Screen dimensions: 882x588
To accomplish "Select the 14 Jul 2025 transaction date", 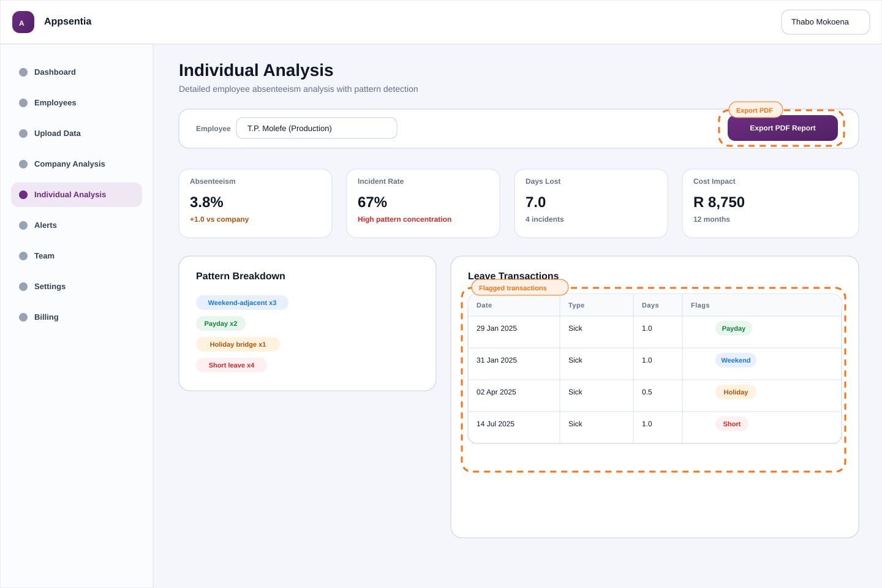I will pyautogui.click(x=496, y=424).
